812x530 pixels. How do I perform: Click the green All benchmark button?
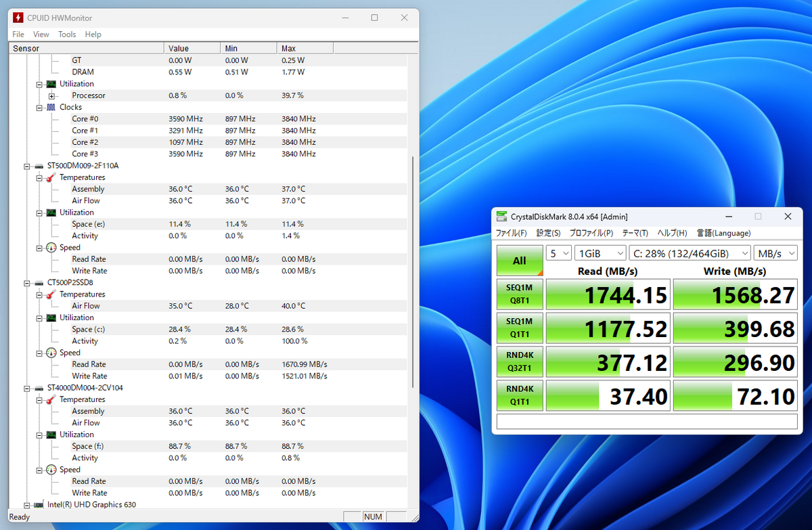520,261
